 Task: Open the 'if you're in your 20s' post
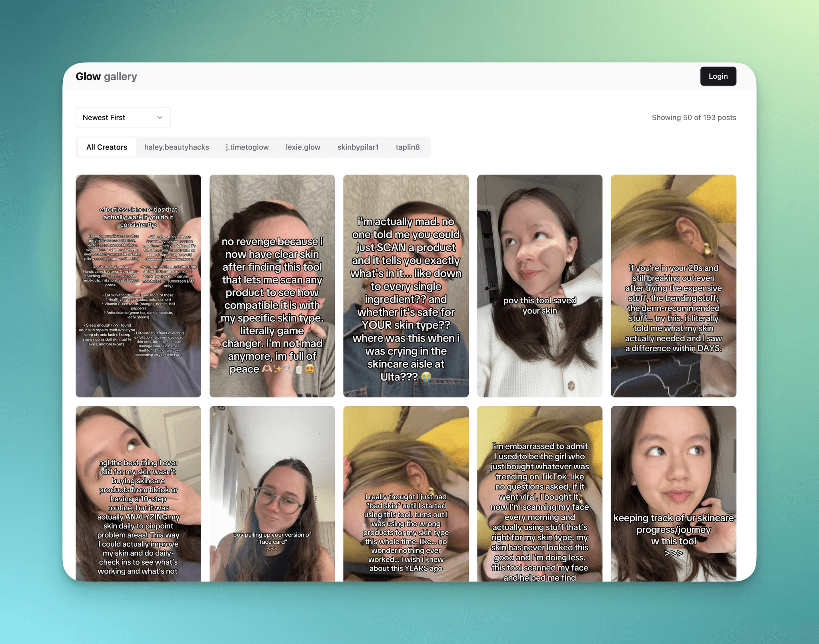click(673, 286)
